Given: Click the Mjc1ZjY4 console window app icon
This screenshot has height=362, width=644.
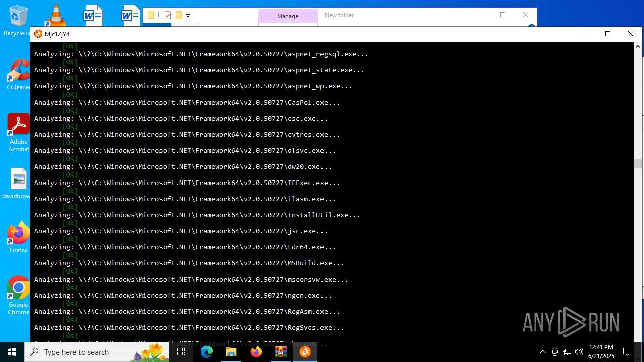Looking at the screenshot, I should tap(38, 34).
